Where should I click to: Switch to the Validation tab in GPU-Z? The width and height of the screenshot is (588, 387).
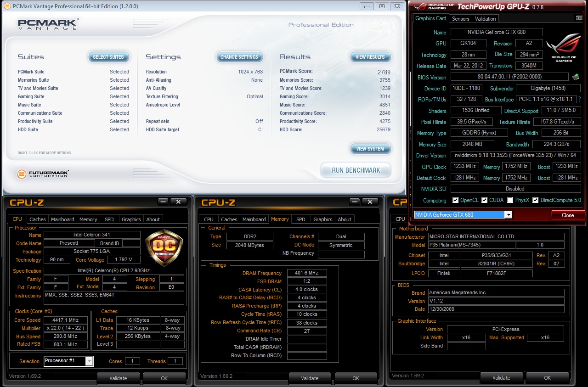coord(485,19)
